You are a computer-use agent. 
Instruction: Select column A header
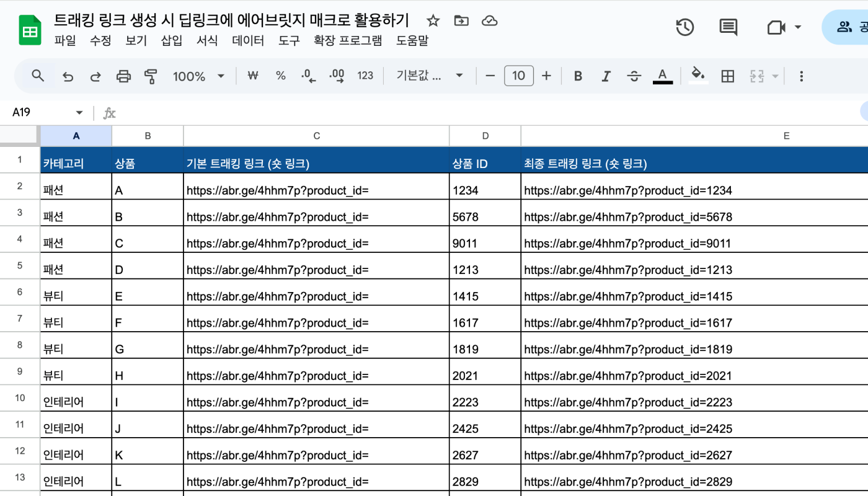76,136
